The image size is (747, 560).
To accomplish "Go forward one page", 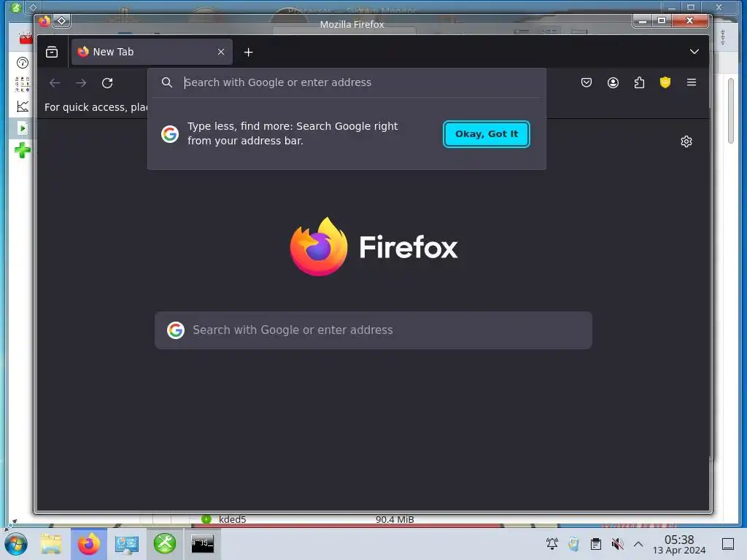I will [x=81, y=83].
